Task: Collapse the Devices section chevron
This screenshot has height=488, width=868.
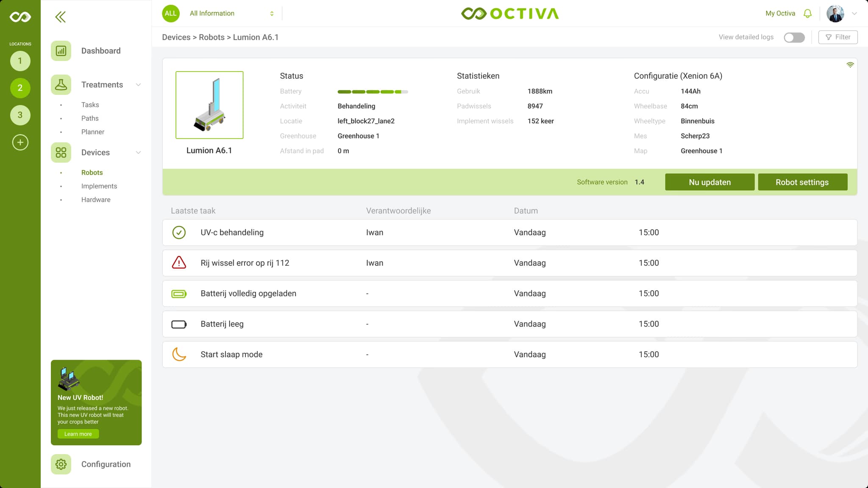Action: click(138, 152)
